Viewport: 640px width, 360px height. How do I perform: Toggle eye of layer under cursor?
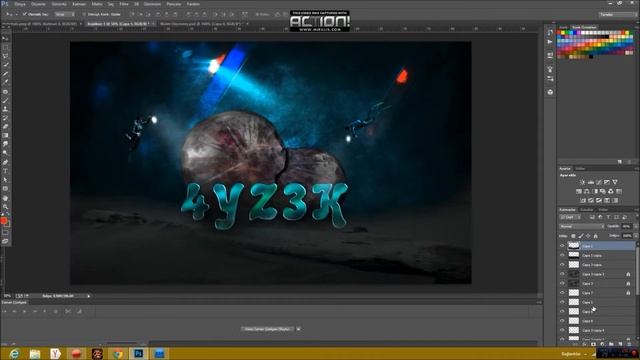(562, 311)
